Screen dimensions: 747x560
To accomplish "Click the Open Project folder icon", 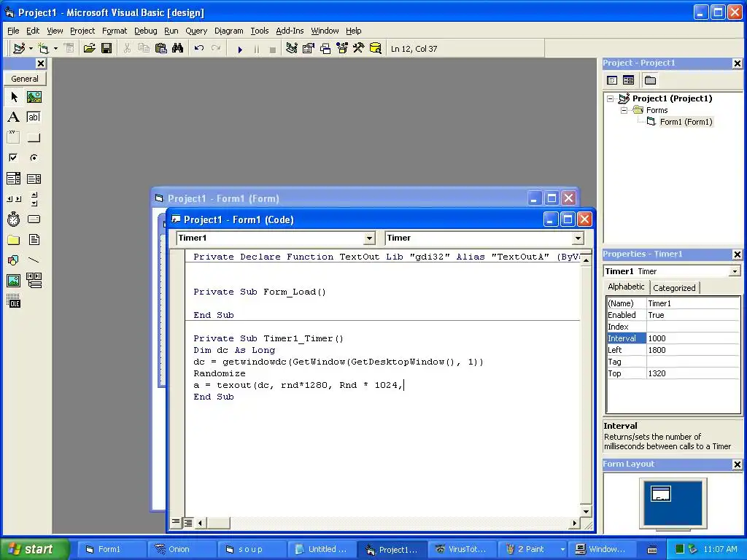I will (x=89, y=49).
